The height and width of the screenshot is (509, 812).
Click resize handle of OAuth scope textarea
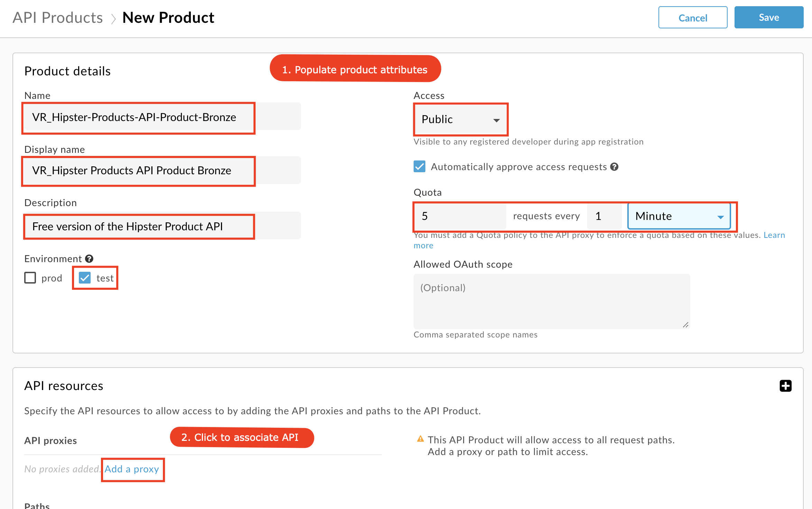(x=685, y=325)
